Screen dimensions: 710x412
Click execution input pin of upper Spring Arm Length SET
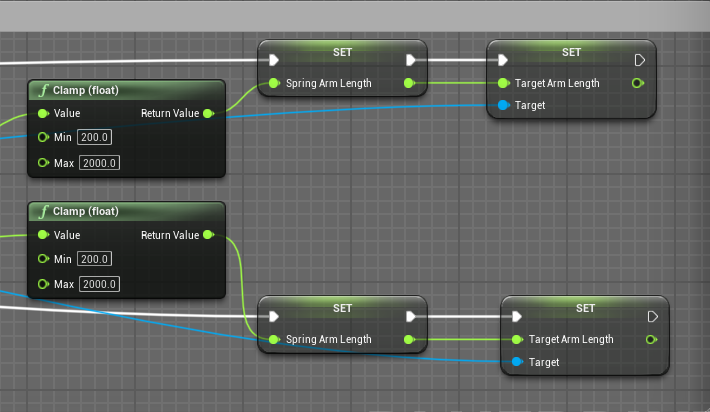coord(274,60)
